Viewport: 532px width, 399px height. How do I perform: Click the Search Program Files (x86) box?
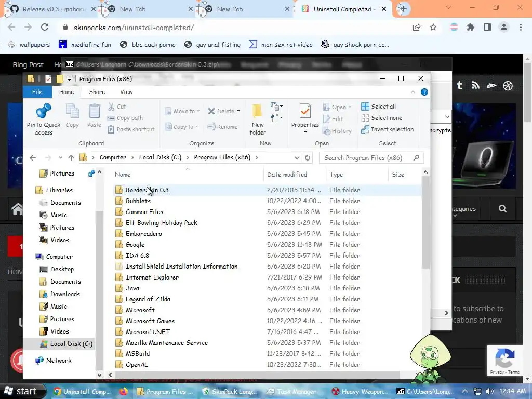click(x=371, y=158)
